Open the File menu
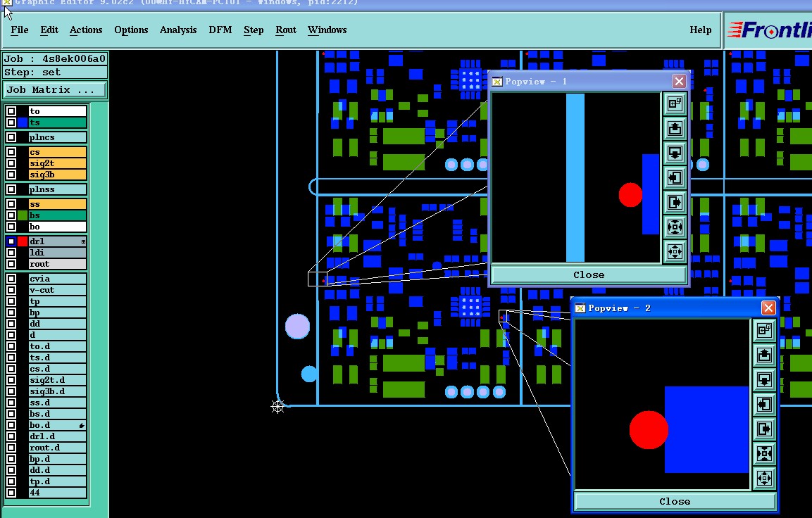The height and width of the screenshot is (518, 812). point(20,30)
